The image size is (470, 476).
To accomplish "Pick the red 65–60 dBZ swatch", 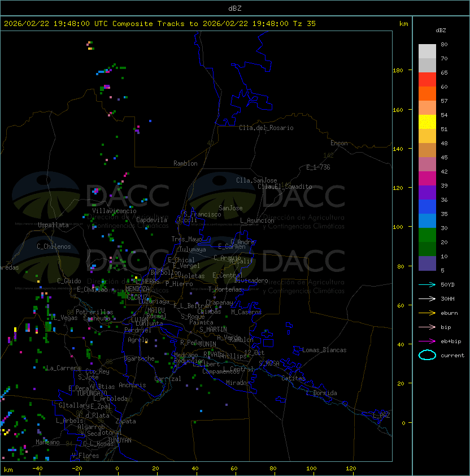I will pos(427,80).
